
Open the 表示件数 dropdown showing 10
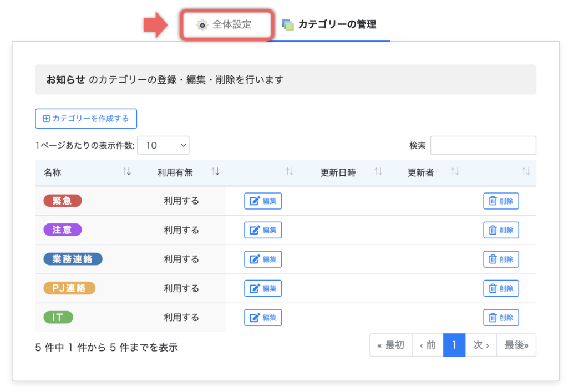point(163,145)
